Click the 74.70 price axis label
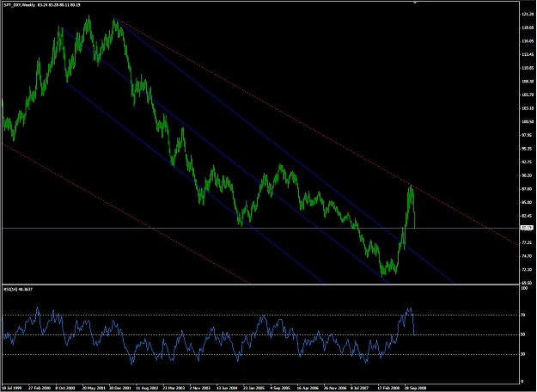The width and height of the screenshot is (537, 392). [x=527, y=256]
